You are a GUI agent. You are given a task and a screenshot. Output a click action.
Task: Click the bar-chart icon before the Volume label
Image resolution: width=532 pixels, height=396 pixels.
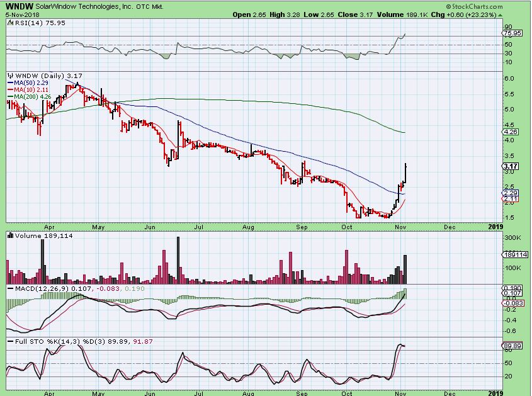pos(10,235)
